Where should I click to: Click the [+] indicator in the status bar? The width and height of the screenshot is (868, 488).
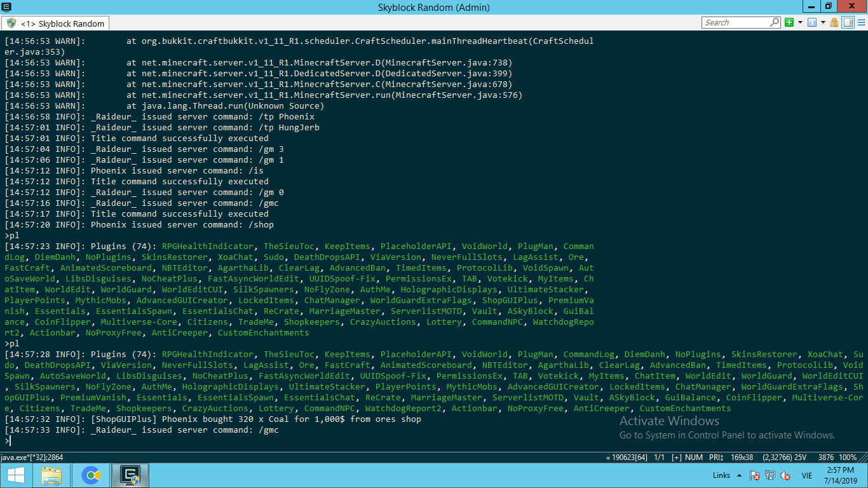677,457
